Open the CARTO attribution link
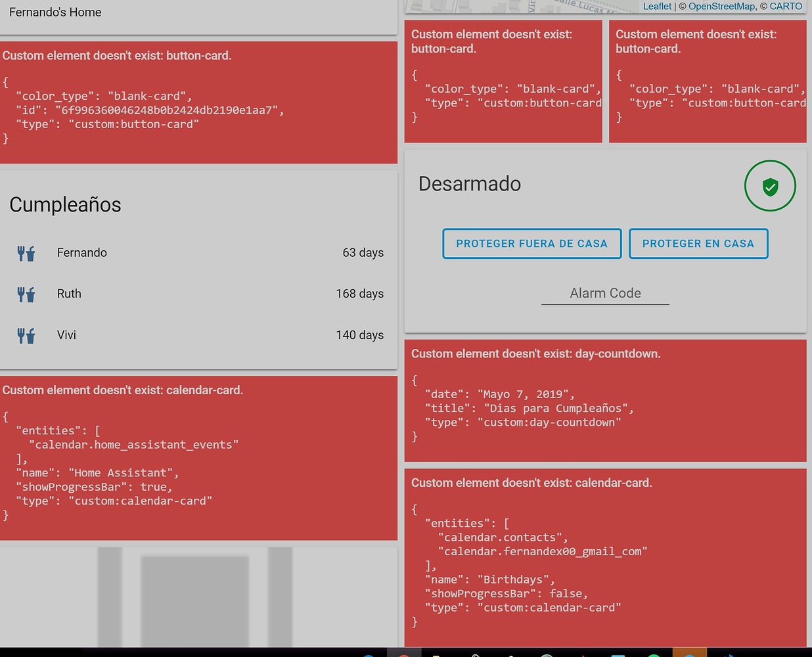812x657 pixels. [786, 6]
